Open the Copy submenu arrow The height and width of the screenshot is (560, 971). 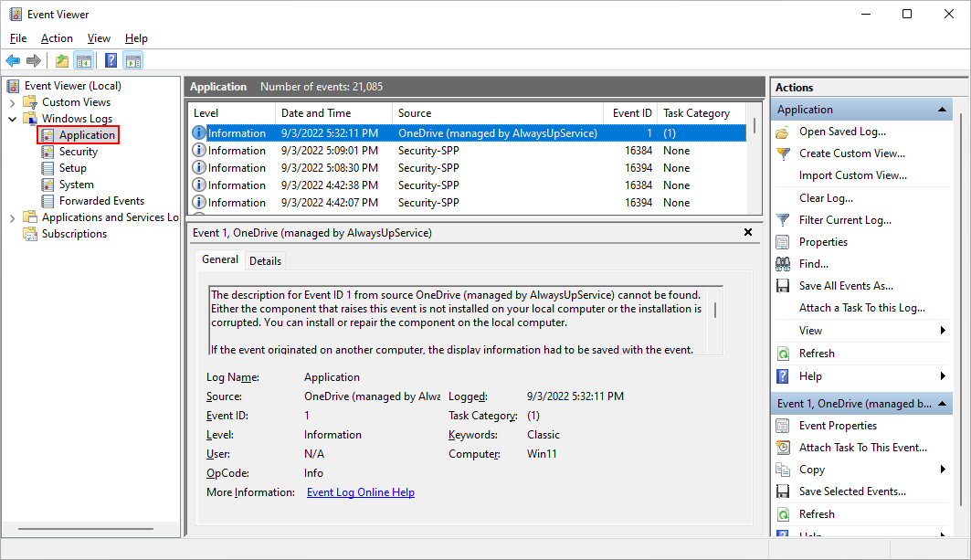click(943, 470)
